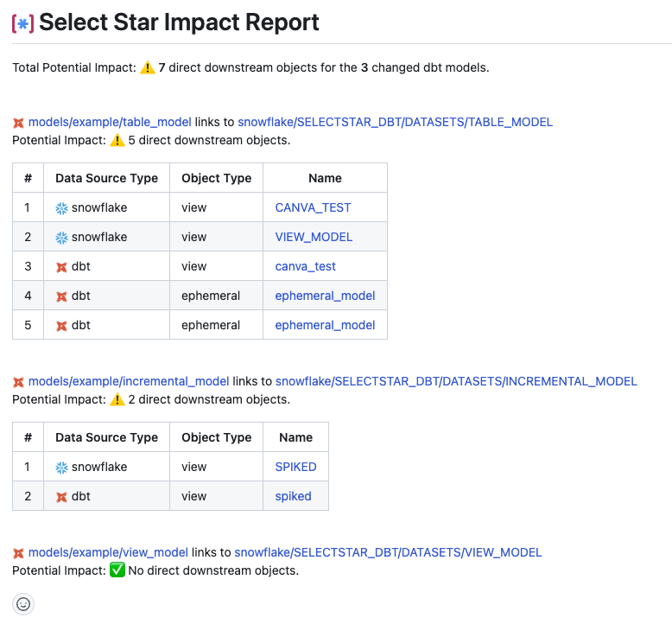Click the dbt icon in row 4 of the first table
672x624 pixels.
[x=61, y=296]
